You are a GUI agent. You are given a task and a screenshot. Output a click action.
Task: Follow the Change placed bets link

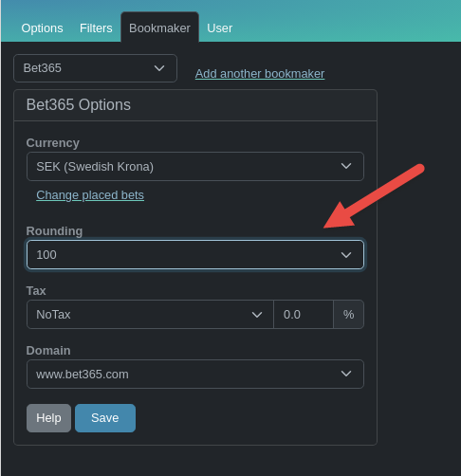point(90,195)
